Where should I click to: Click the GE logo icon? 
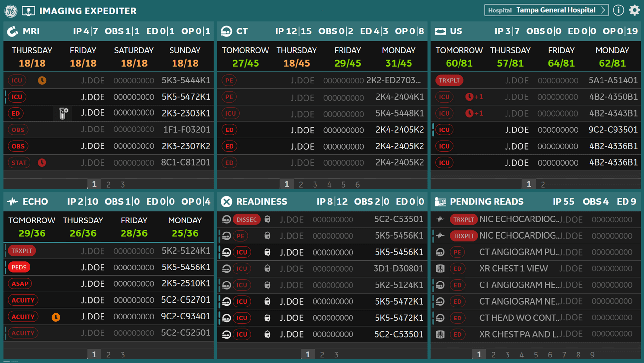11,11
